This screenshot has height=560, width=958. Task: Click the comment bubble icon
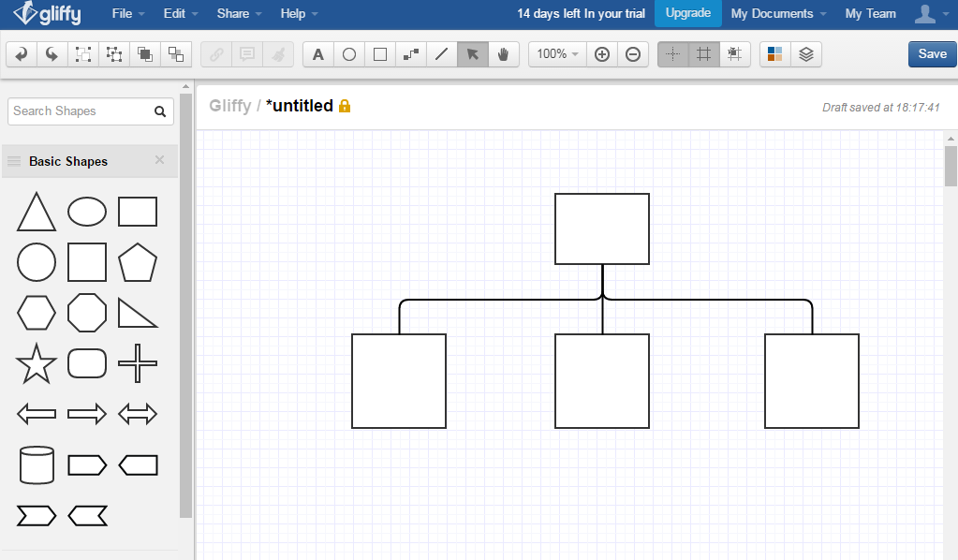point(247,54)
